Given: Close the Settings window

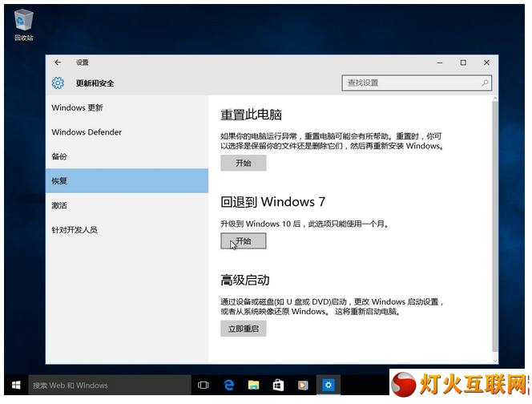Looking at the screenshot, I should 486,63.
